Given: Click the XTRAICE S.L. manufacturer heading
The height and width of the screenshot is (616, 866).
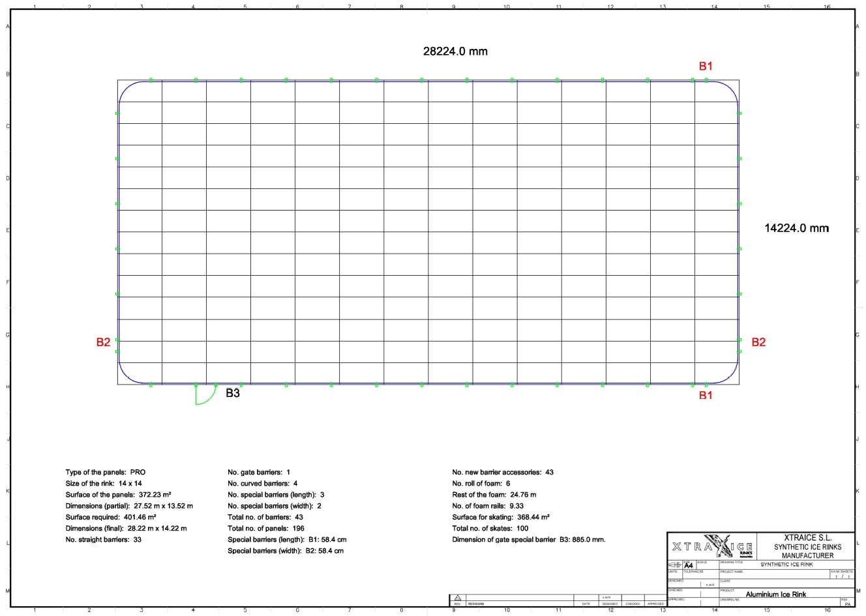Looking at the screenshot, I should [808, 538].
